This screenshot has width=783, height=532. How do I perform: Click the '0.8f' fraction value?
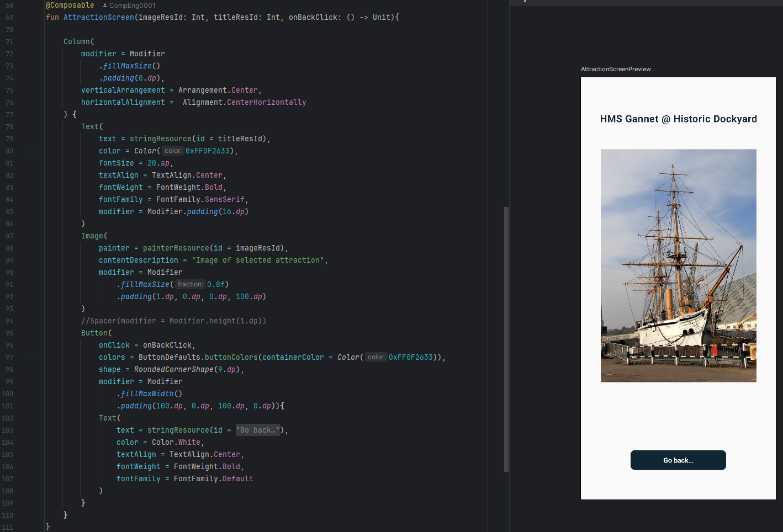point(216,284)
